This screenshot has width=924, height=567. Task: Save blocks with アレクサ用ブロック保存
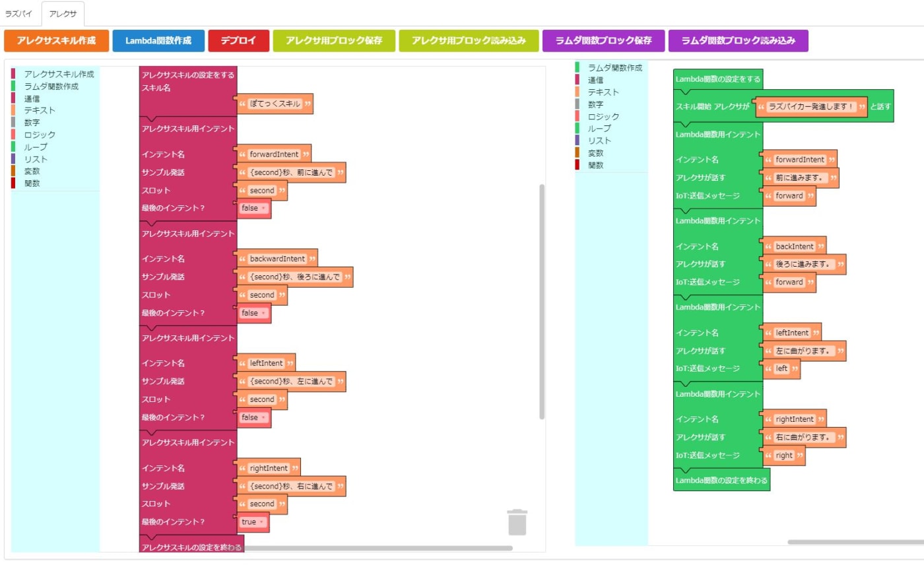(334, 41)
